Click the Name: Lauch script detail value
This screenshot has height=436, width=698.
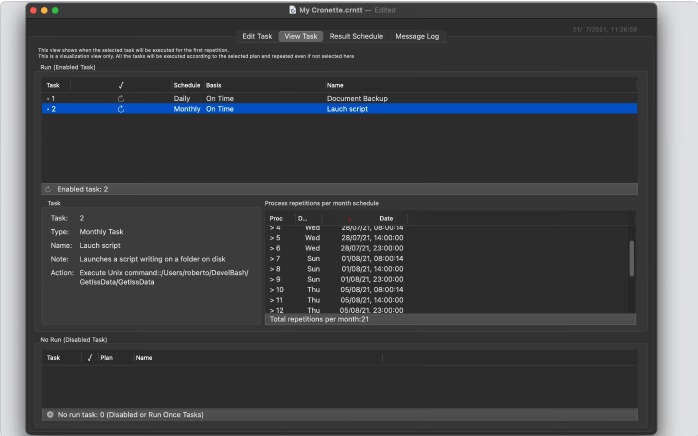[x=100, y=246]
